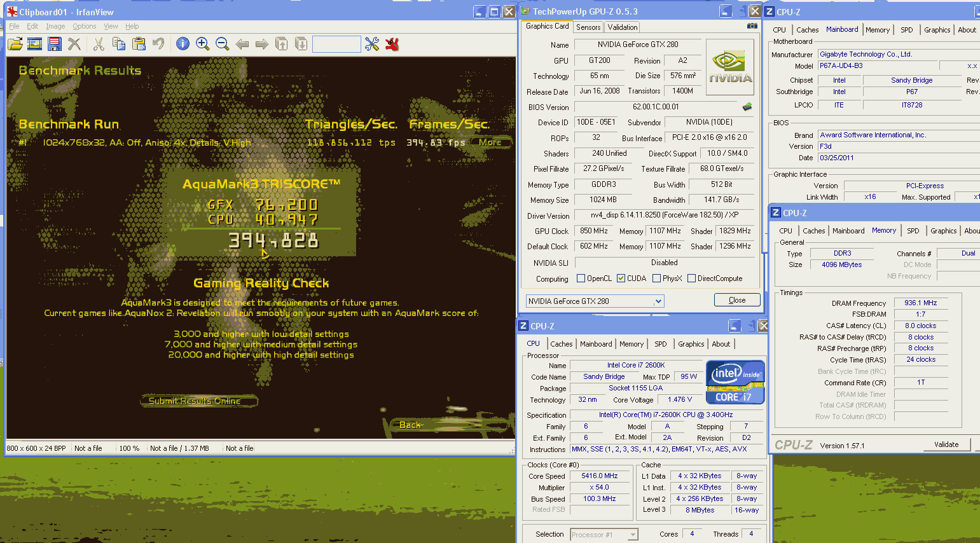
Task: Click the GPU-Z screenshot camera icon
Action: (x=752, y=26)
